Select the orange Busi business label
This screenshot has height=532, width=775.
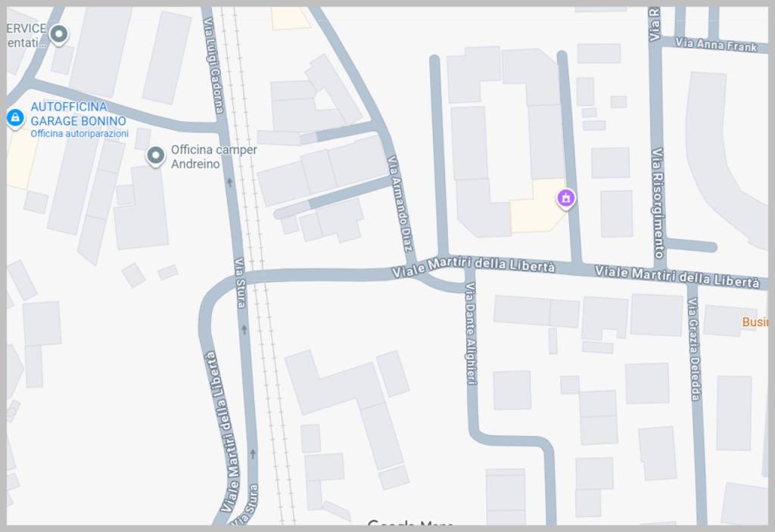pos(755,322)
